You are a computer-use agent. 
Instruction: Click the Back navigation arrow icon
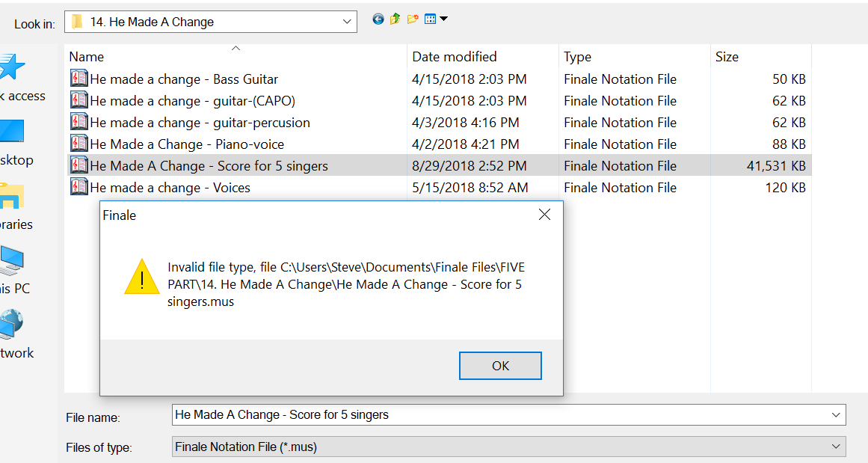coord(378,19)
